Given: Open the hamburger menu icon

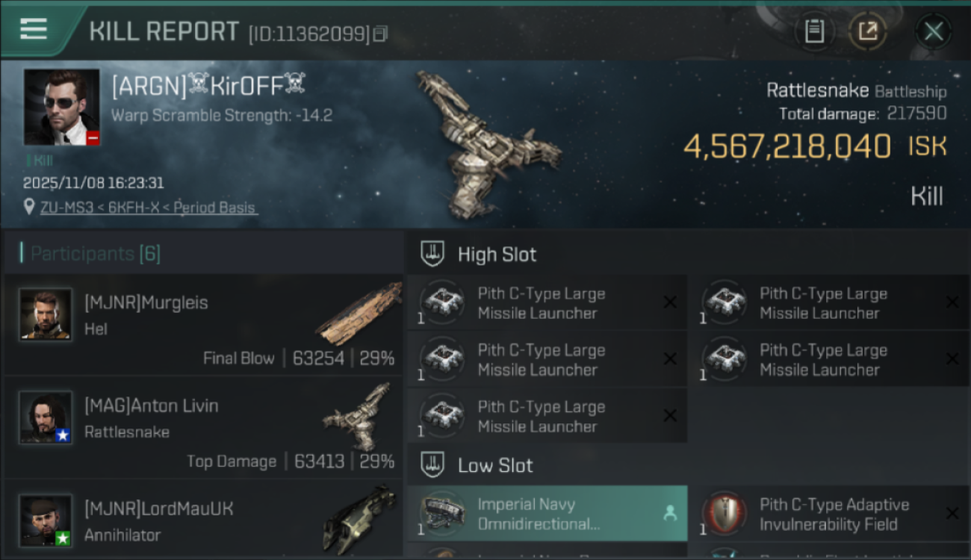Looking at the screenshot, I should pos(34,29).
